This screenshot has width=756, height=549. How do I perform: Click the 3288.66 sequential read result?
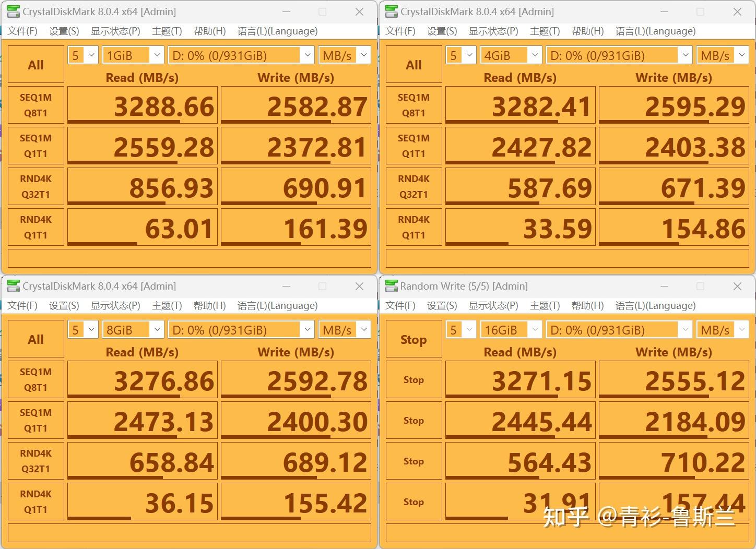pos(143,105)
